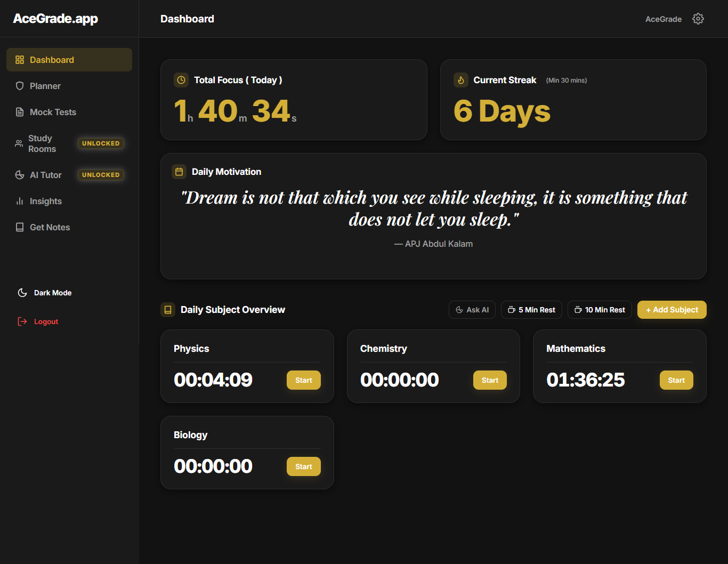This screenshot has width=728, height=564.
Task: Open the settings gear icon
Action: (698, 19)
